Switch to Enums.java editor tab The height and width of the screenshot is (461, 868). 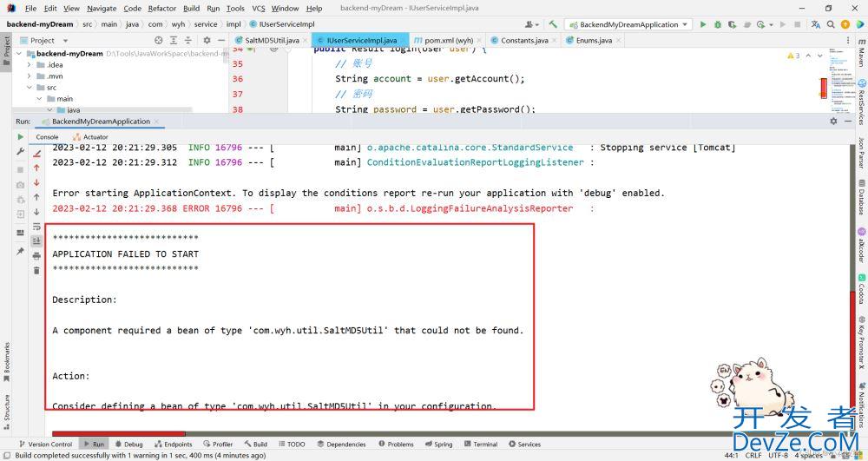[x=594, y=41]
